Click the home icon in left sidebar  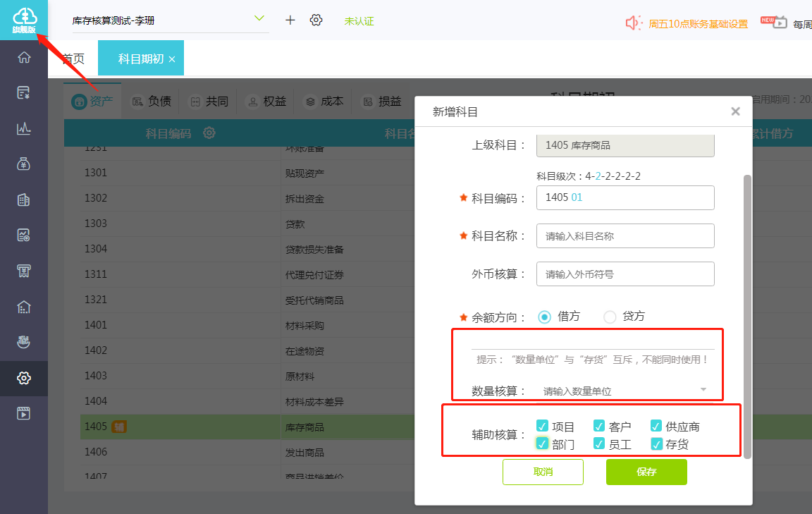24,58
